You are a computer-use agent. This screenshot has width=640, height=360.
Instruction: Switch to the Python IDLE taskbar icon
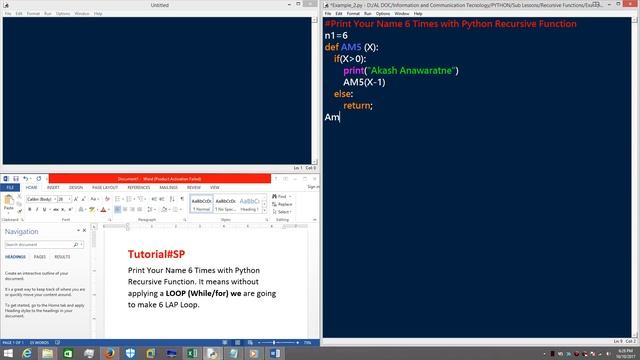point(213,353)
